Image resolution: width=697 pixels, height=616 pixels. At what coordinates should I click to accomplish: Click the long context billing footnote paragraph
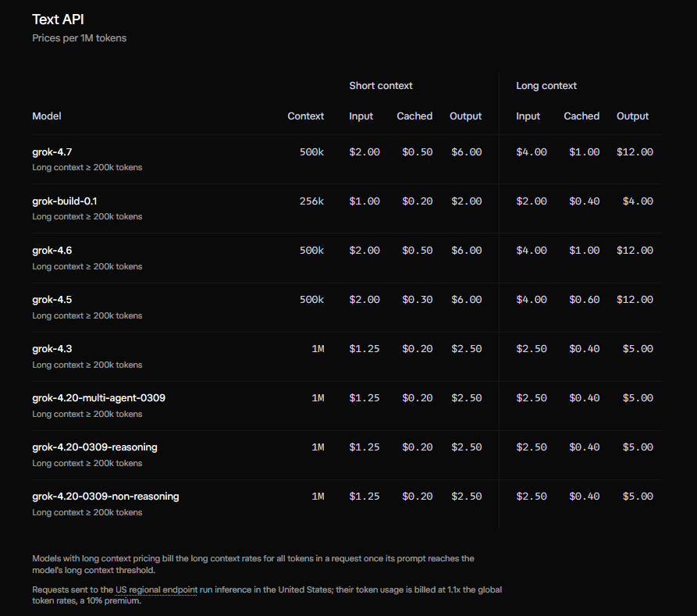253,564
